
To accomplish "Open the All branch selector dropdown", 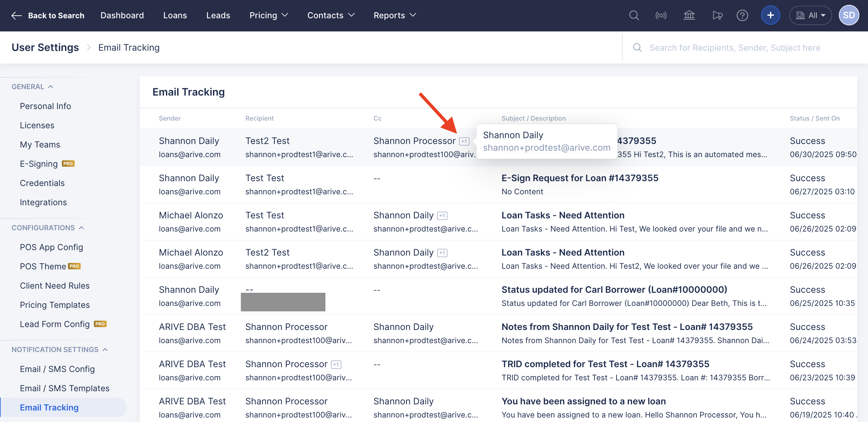I will [810, 15].
